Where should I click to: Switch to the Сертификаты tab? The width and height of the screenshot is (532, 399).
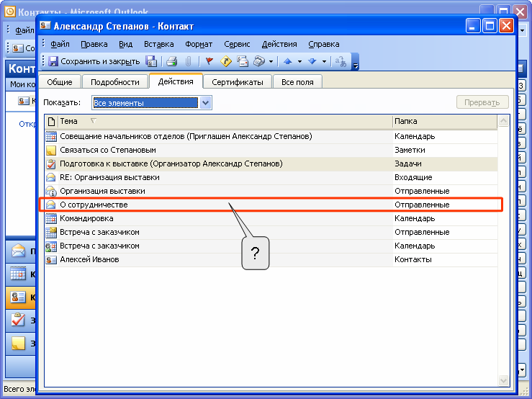tap(238, 82)
